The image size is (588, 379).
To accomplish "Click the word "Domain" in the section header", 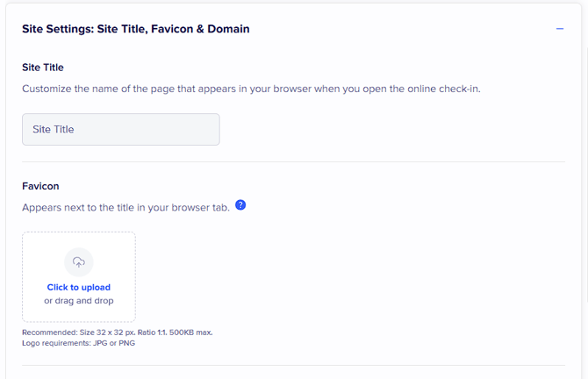I will [228, 29].
